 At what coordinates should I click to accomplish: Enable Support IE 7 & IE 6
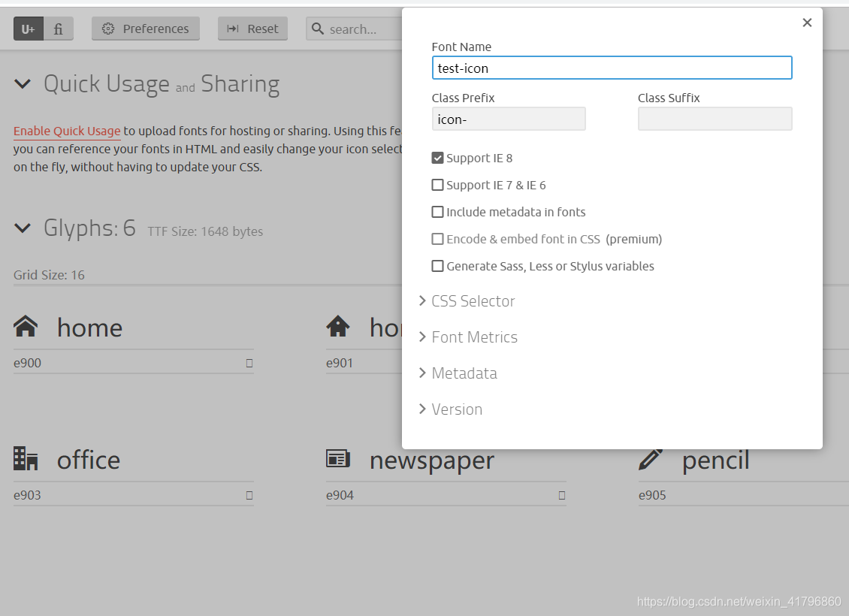(x=437, y=185)
